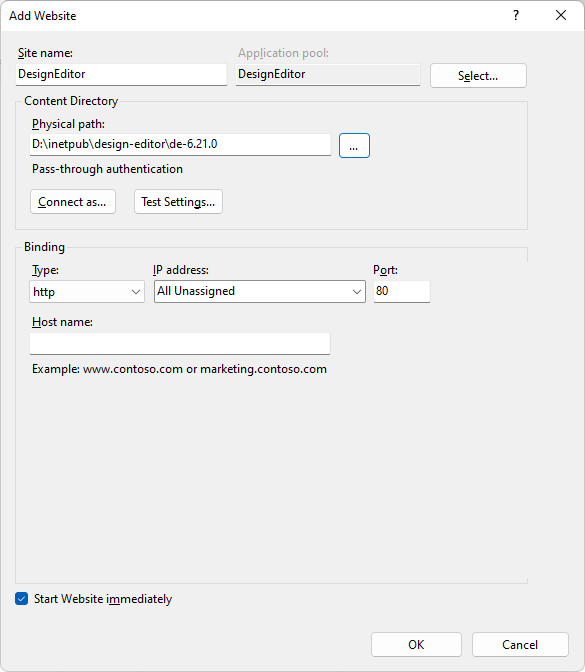Viewport: 585px width, 672px height.
Task: Expand the IP address combo box
Action: click(260, 291)
